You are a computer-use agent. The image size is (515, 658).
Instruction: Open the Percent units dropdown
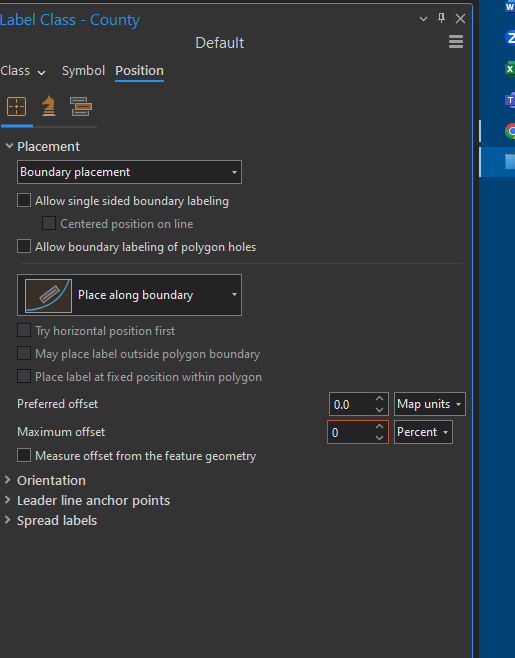click(x=423, y=432)
